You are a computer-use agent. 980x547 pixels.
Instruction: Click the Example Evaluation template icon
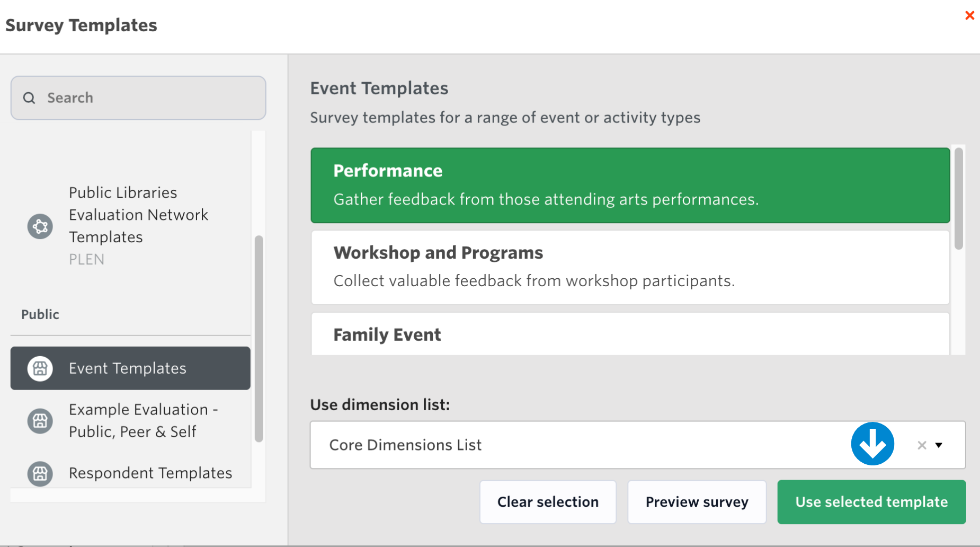point(40,421)
